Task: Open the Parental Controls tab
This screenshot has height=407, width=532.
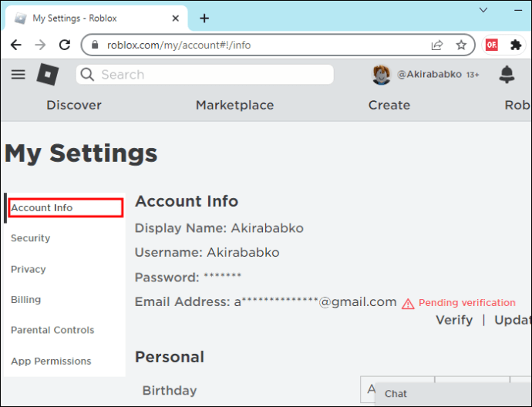Action: coord(52,330)
